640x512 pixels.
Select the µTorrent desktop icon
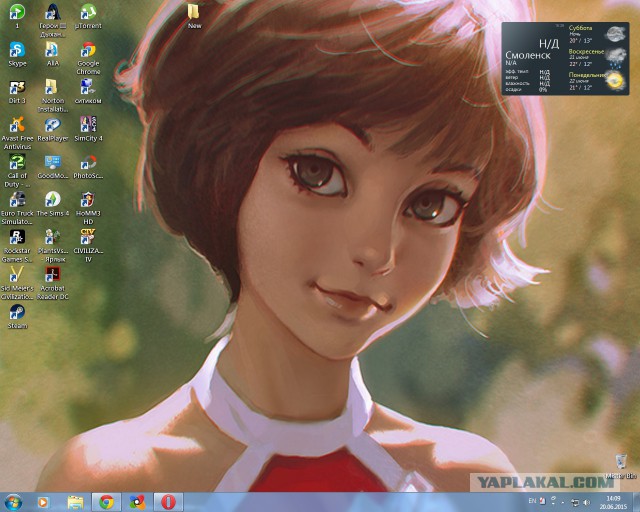point(88,16)
